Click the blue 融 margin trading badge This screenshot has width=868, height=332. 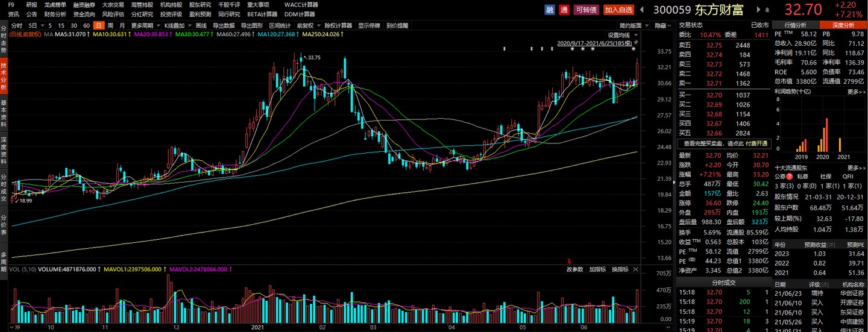[550, 9]
